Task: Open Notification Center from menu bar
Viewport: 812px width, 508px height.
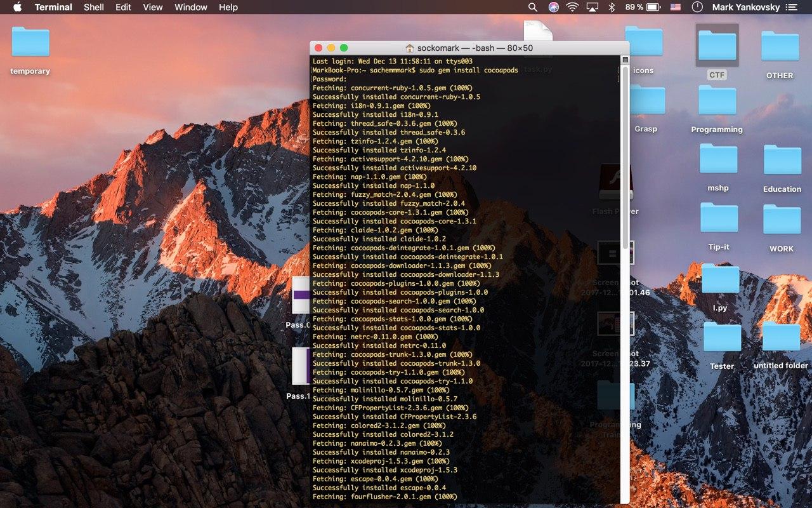Action: tap(791, 7)
